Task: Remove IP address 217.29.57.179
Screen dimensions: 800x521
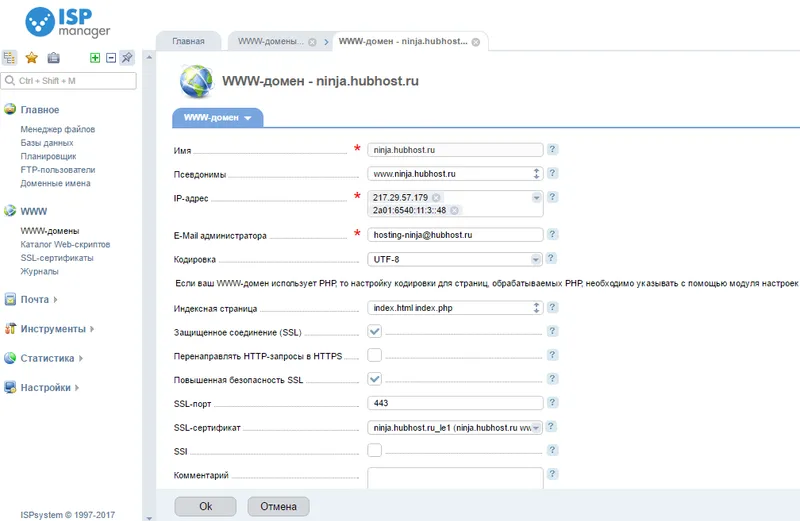Action: (x=436, y=197)
